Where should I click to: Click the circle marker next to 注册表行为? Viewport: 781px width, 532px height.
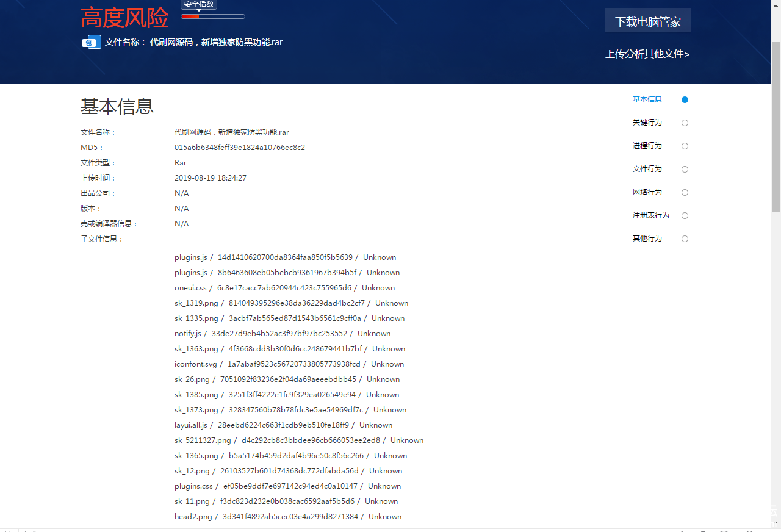pos(685,215)
